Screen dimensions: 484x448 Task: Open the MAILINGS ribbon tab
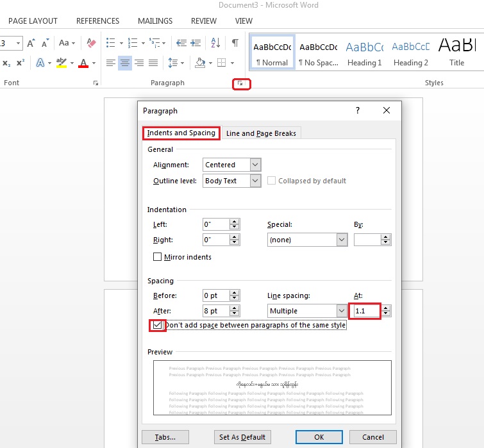pyautogui.click(x=155, y=21)
